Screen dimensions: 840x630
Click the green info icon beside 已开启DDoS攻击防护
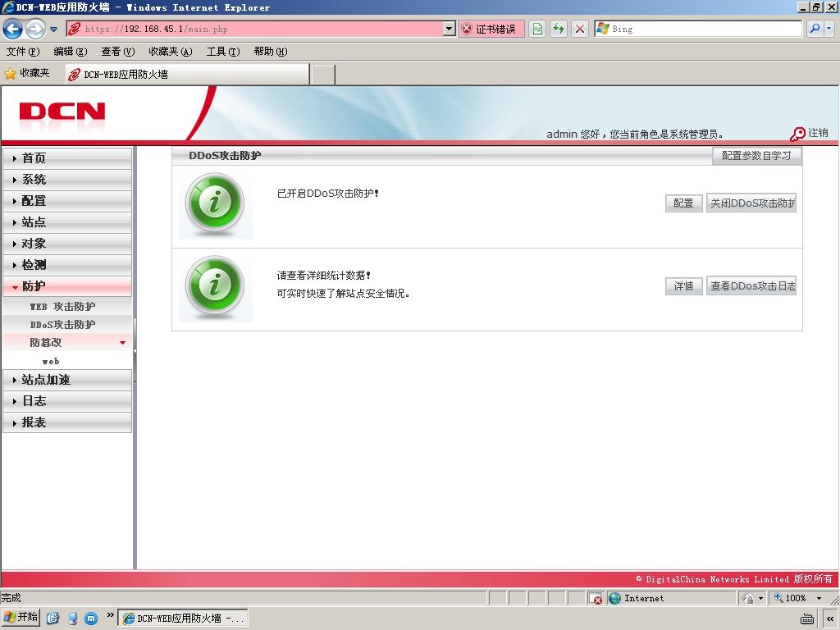pos(215,203)
